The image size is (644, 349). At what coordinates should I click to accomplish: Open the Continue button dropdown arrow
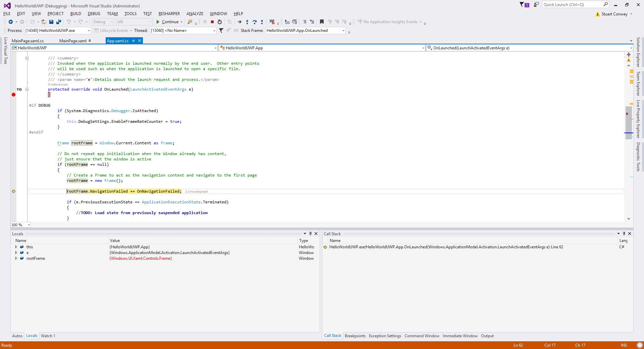[181, 22]
